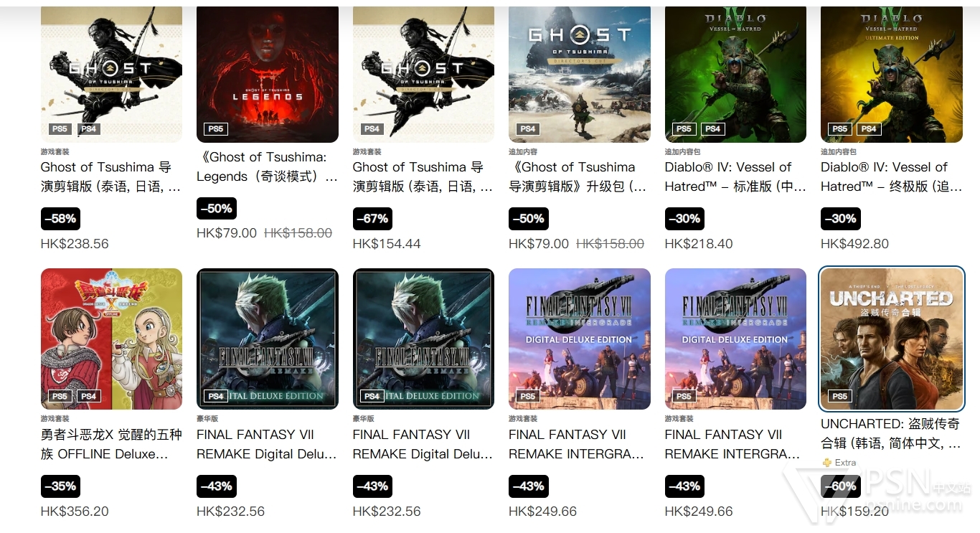Click PS Plus Extra icon under UNCHARTED

point(827,463)
